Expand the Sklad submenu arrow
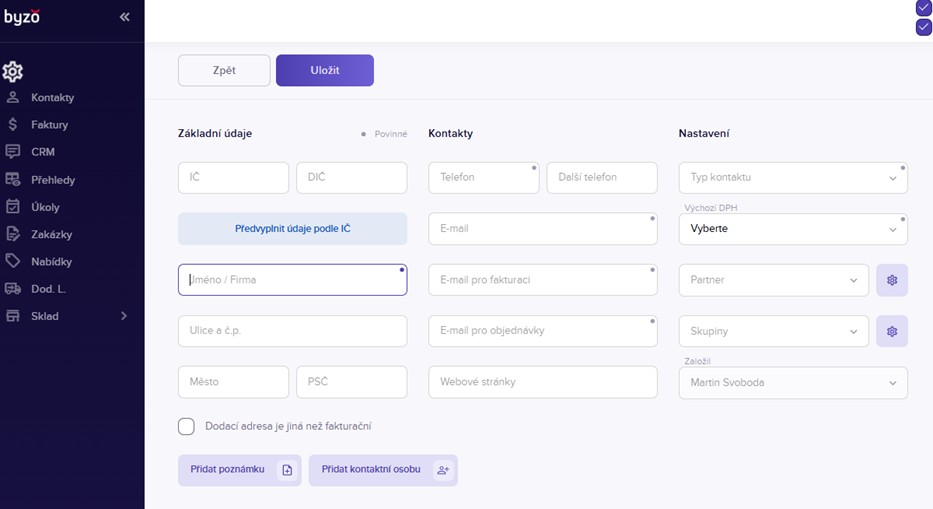933x509 pixels. coord(124,316)
